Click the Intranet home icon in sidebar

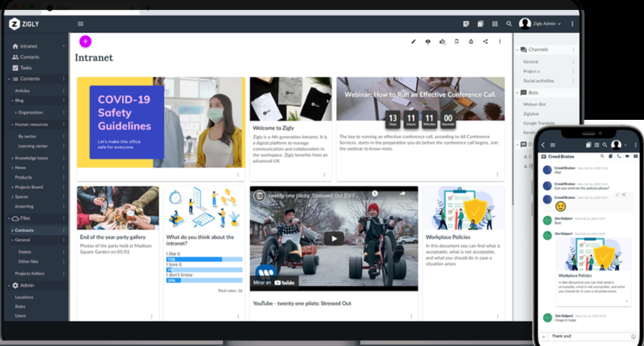(15, 46)
